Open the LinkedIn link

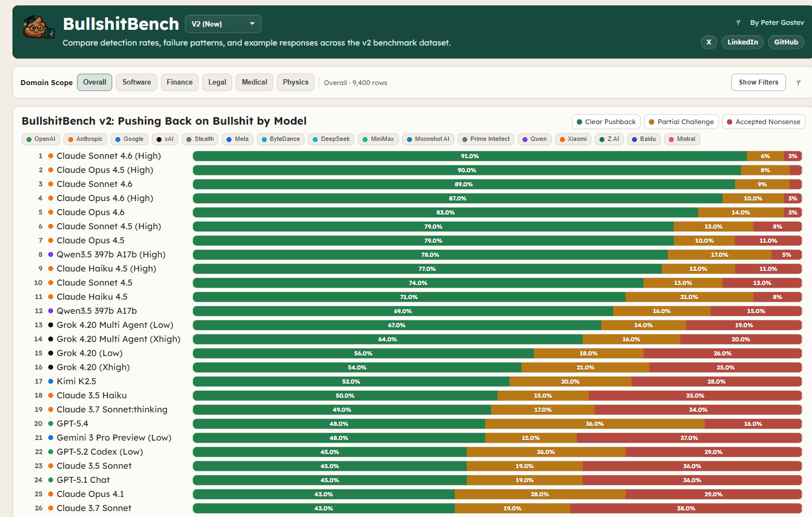pyautogui.click(x=743, y=42)
